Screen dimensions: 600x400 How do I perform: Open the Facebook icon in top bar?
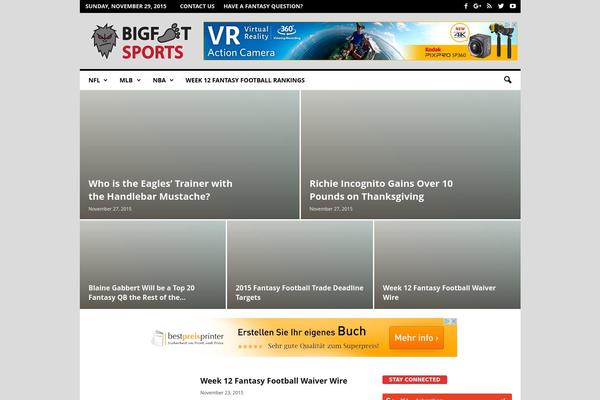(x=466, y=6)
